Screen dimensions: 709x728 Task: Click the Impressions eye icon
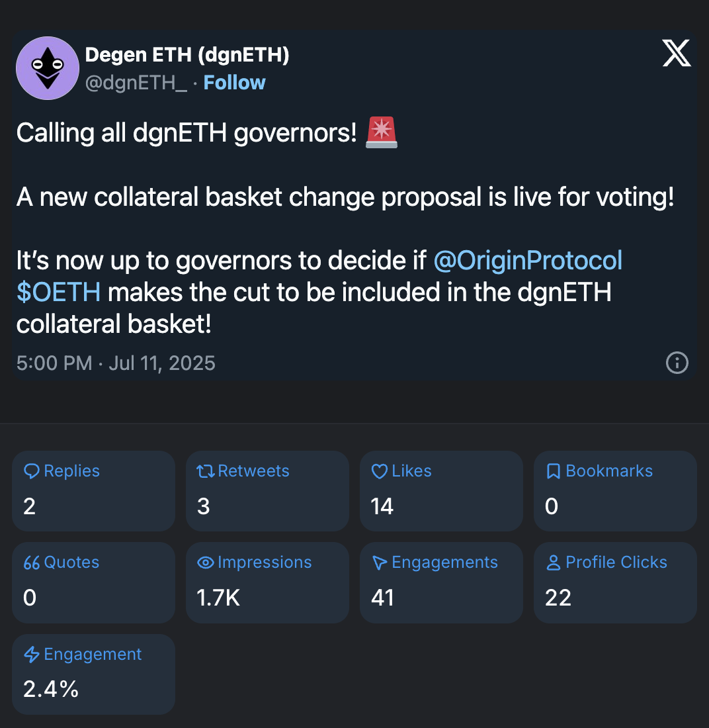(x=206, y=563)
